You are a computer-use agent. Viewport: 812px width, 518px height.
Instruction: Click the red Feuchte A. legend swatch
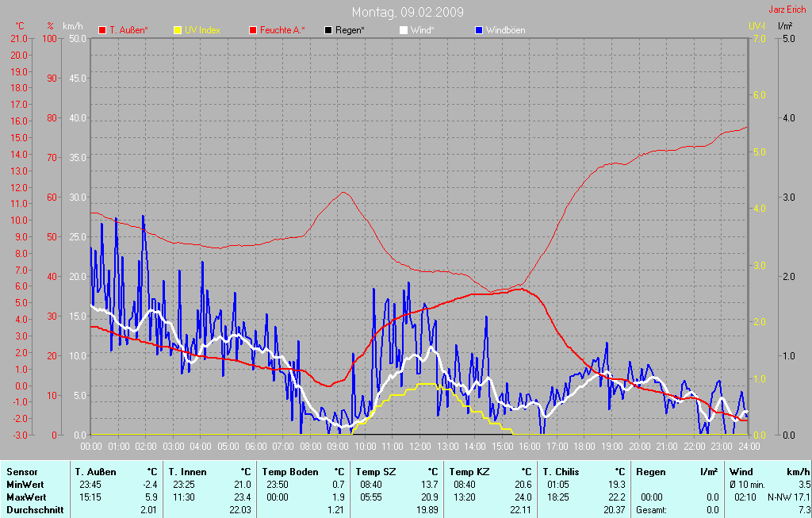[x=253, y=30]
